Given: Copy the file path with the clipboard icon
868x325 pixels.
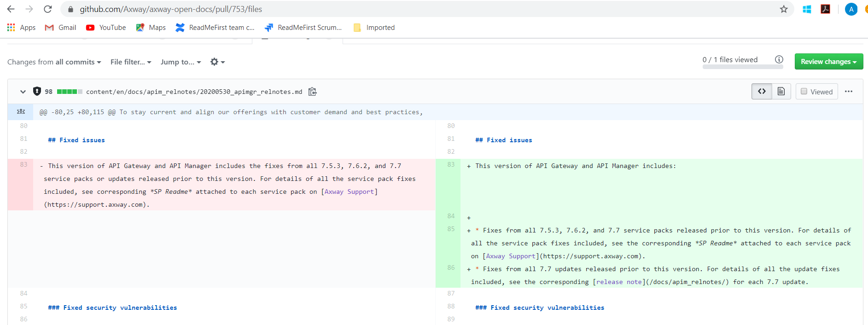Looking at the screenshot, I should point(313,92).
